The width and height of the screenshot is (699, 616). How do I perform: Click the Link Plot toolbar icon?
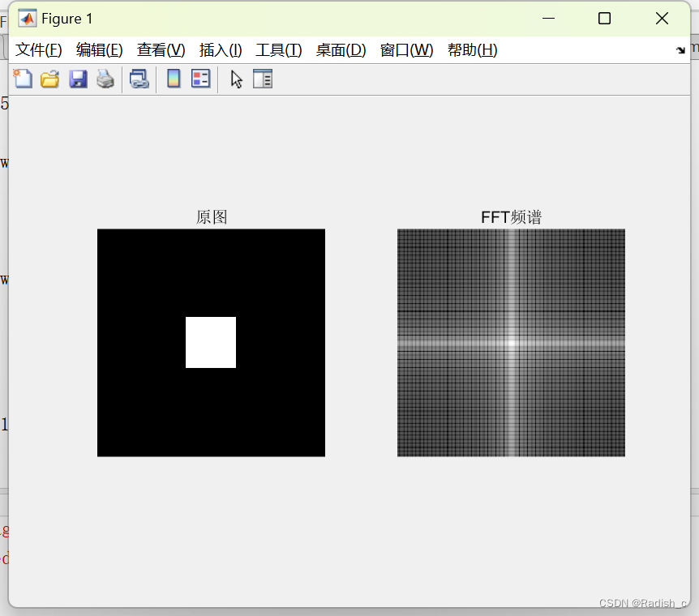139,79
